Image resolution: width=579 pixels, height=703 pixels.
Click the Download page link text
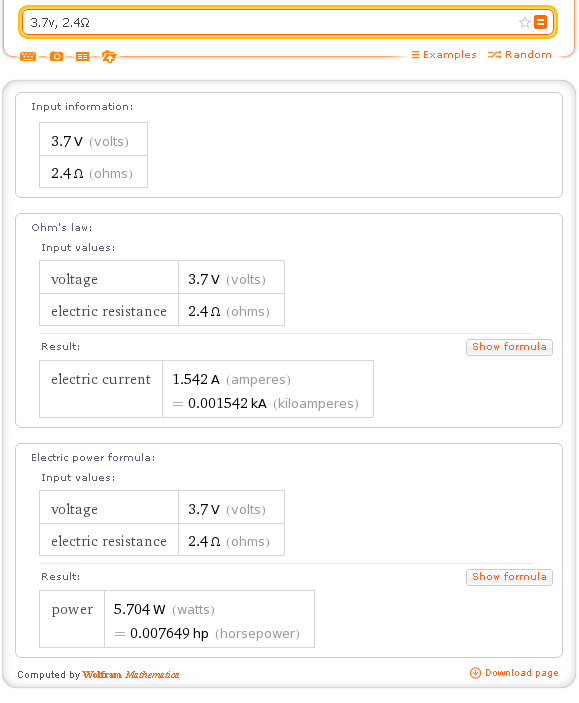[522, 673]
